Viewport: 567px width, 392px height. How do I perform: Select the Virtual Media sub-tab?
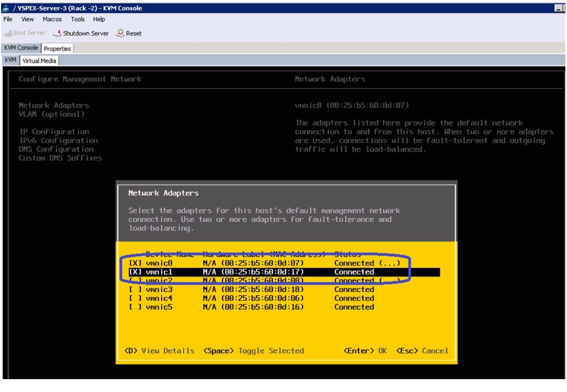pyautogui.click(x=39, y=61)
